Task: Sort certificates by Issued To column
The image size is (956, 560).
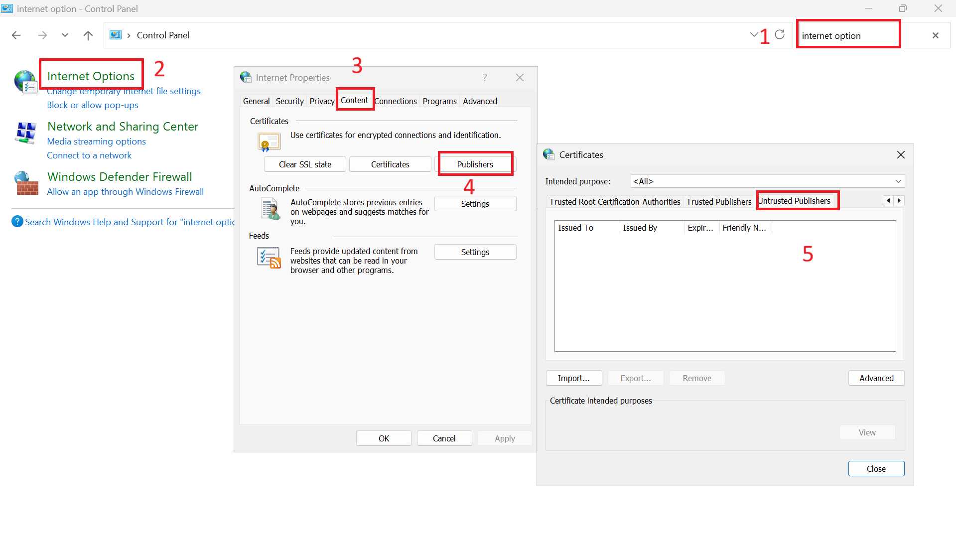Action: pyautogui.click(x=587, y=228)
